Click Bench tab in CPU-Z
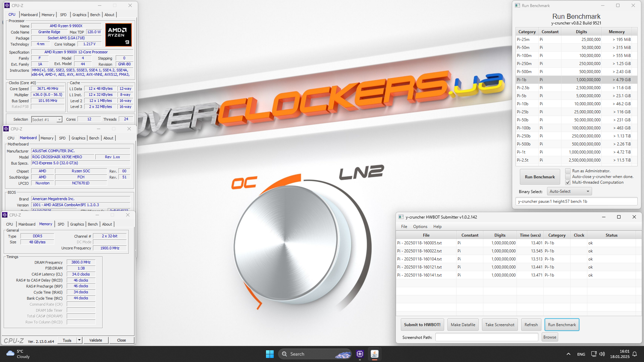The image size is (644, 362). pos(95,15)
